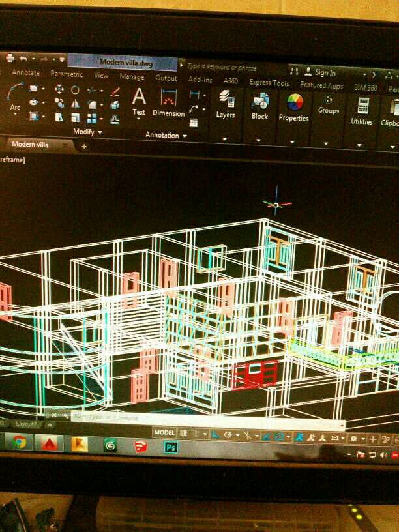
Task: Click the Move tool in Modify panel
Action: click(59, 89)
